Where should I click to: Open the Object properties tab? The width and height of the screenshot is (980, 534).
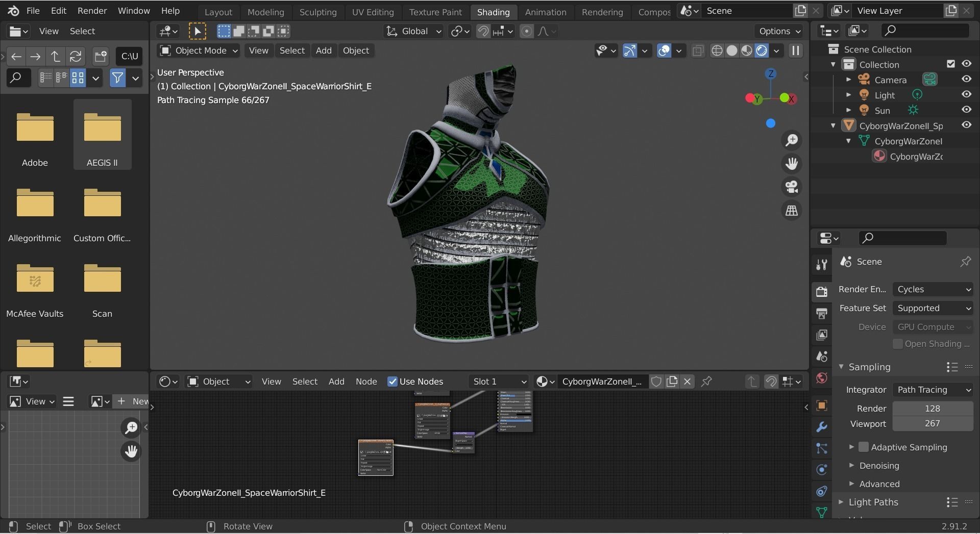click(x=821, y=405)
